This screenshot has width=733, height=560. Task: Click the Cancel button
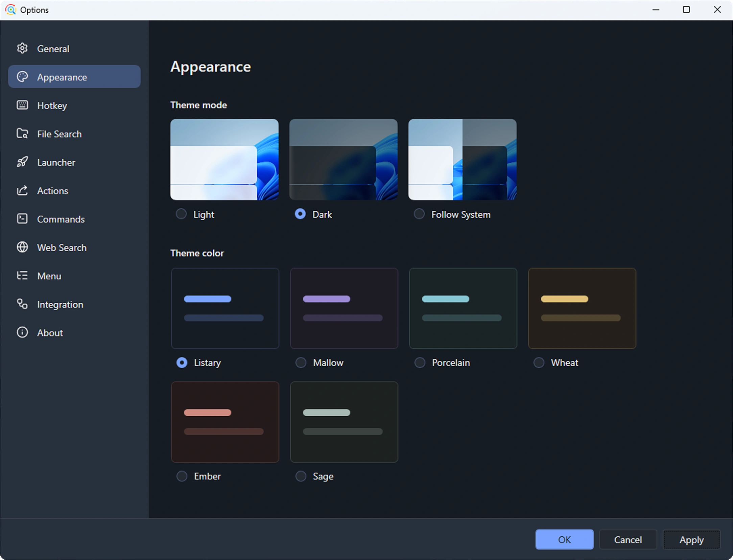628,539
